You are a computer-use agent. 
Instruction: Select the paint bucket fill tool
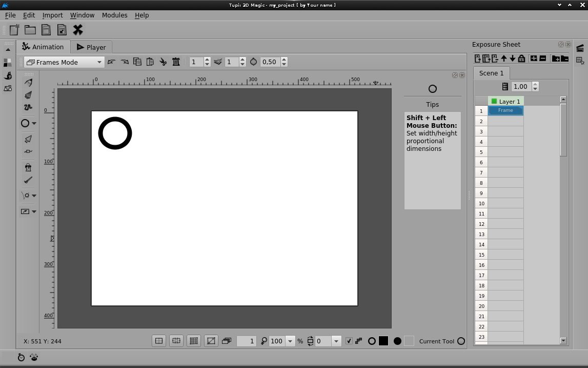point(28,167)
